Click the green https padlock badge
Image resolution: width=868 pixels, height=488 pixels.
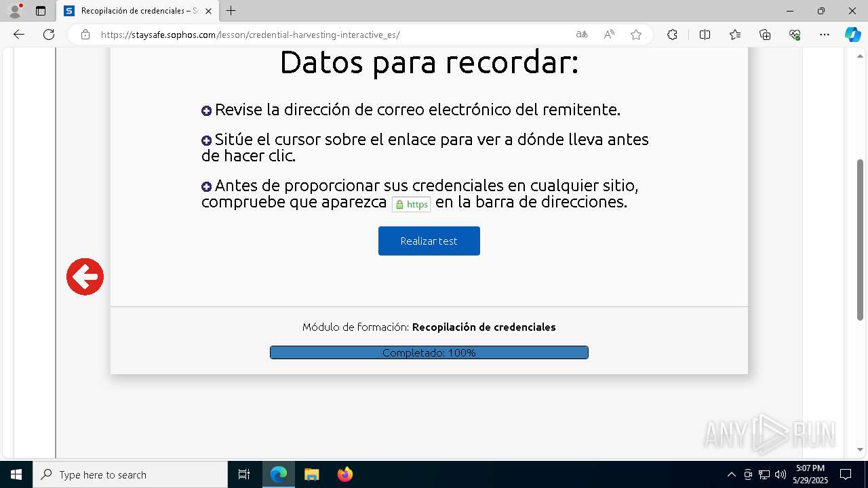tap(412, 204)
